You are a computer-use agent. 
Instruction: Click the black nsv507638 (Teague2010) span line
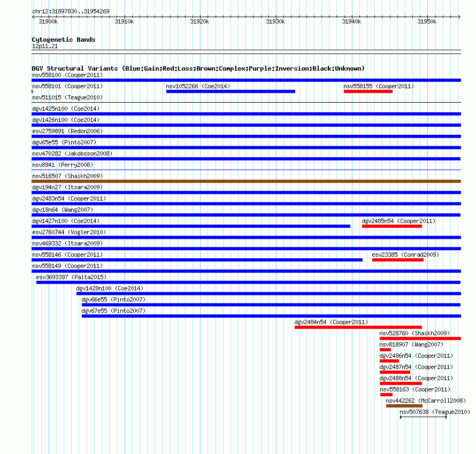click(x=424, y=417)
